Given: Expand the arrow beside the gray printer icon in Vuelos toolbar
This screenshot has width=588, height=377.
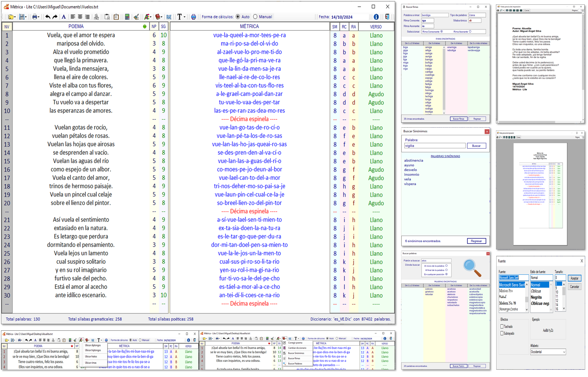Looking at the screenshot, I should click(38, 17).
